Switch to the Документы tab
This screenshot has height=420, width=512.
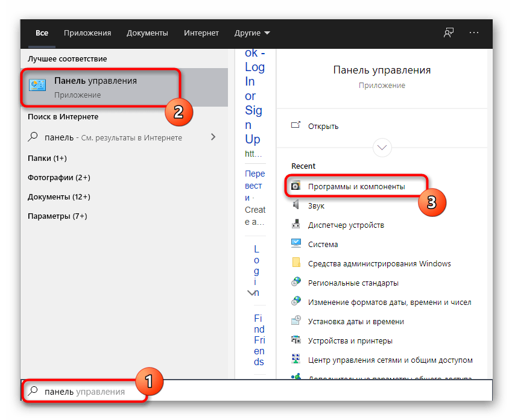pyautogui.click(x=147, y=33)
